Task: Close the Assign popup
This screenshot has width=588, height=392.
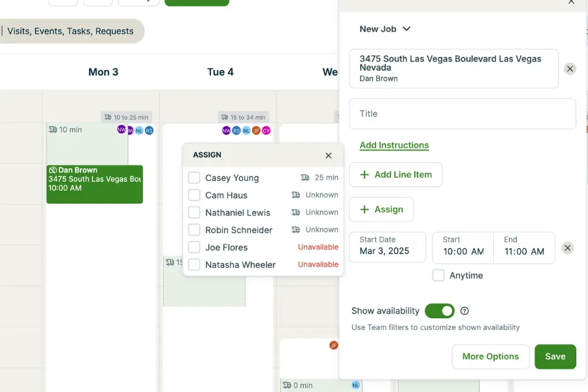Action: click(x=329, y=155)
